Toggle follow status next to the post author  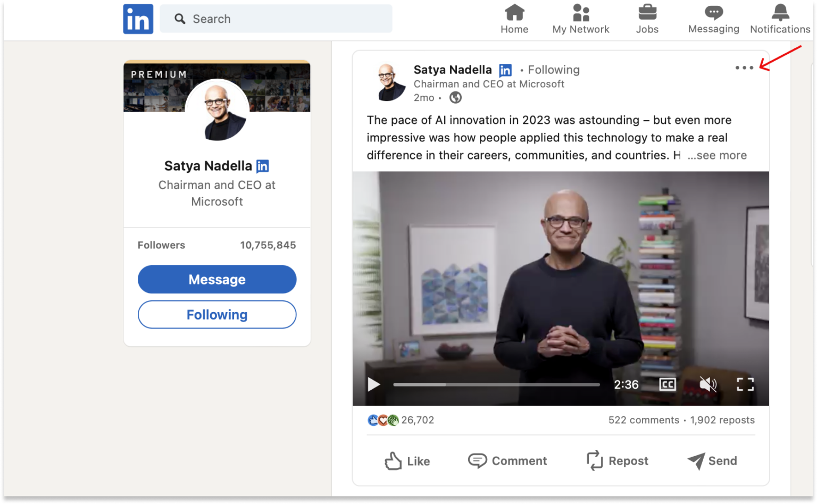(553, 70)
